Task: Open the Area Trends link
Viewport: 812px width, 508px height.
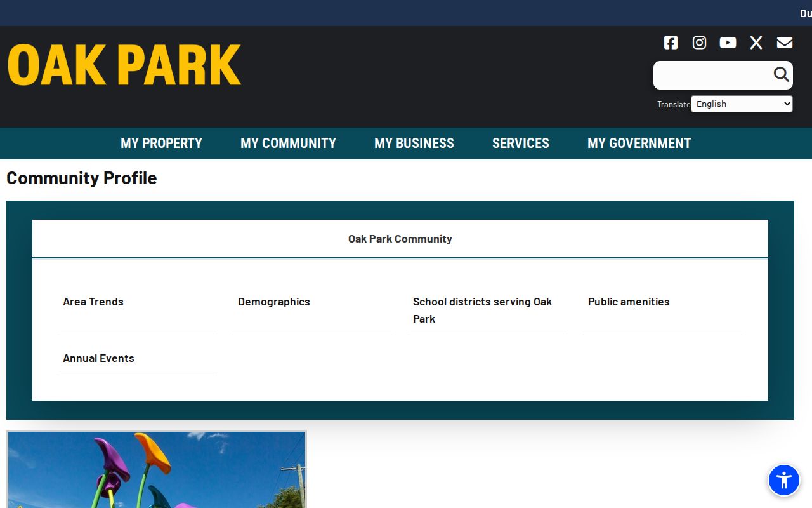Action: click(93, 302)
